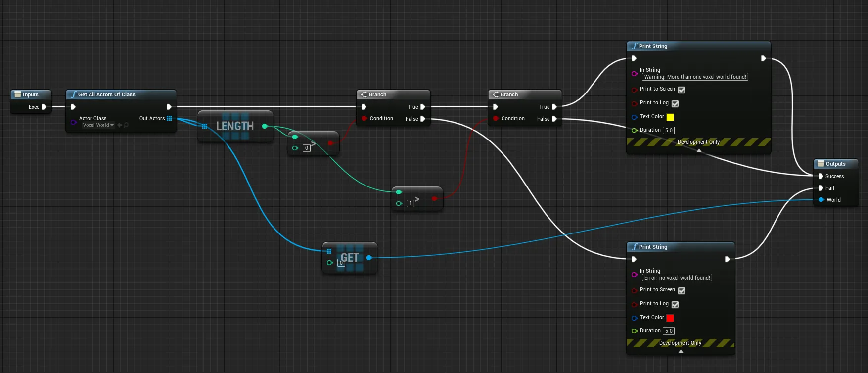Screen dimensions: 868x373
Task: Toggle Print to Log on the warning Print String
Action: (675, 104)
